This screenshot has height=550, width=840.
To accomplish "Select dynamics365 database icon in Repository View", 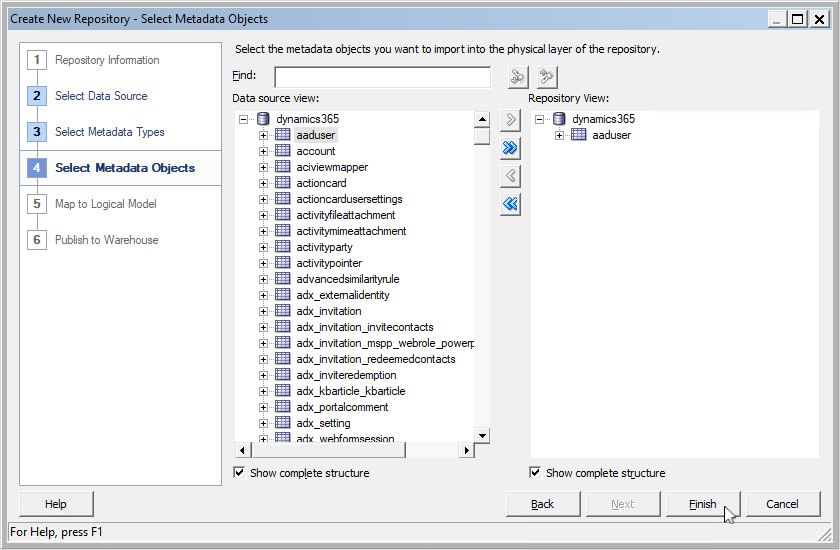I will point(560,119).
